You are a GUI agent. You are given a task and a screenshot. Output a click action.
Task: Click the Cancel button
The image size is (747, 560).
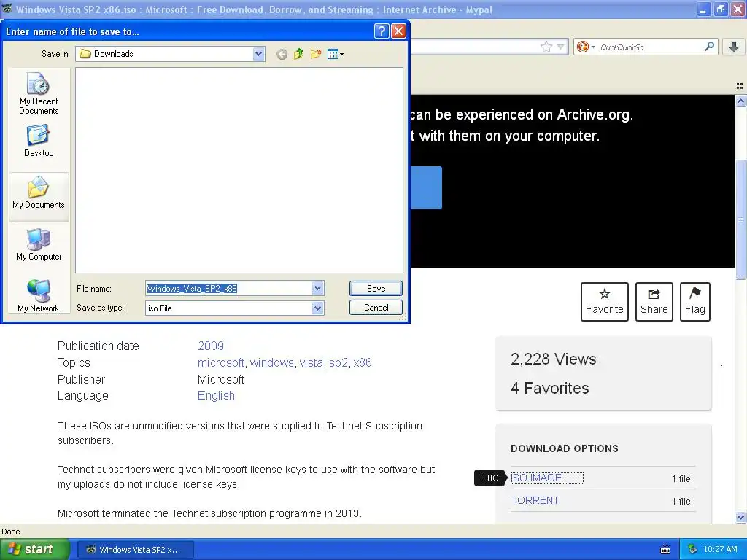tap(376, 308)
